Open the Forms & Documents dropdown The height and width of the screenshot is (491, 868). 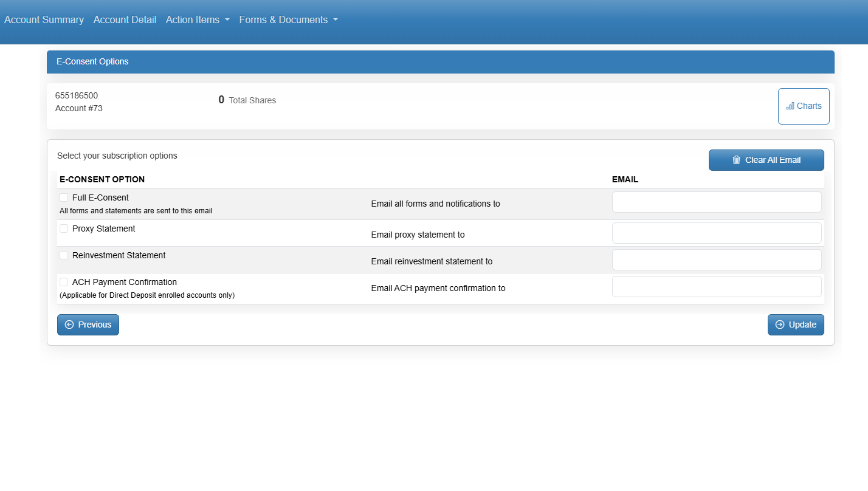point(288,19)
